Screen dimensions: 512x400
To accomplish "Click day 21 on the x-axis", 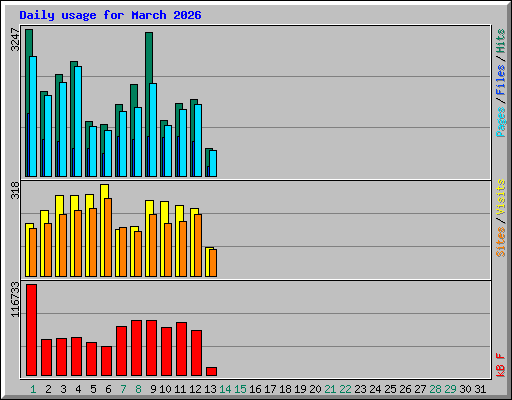I will [x=330, y=389].
